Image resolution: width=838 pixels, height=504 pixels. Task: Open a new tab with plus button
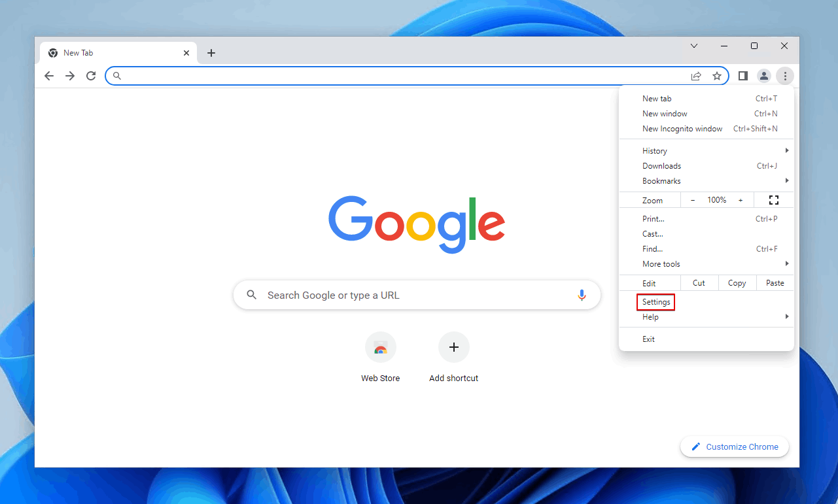click(211, 53)
